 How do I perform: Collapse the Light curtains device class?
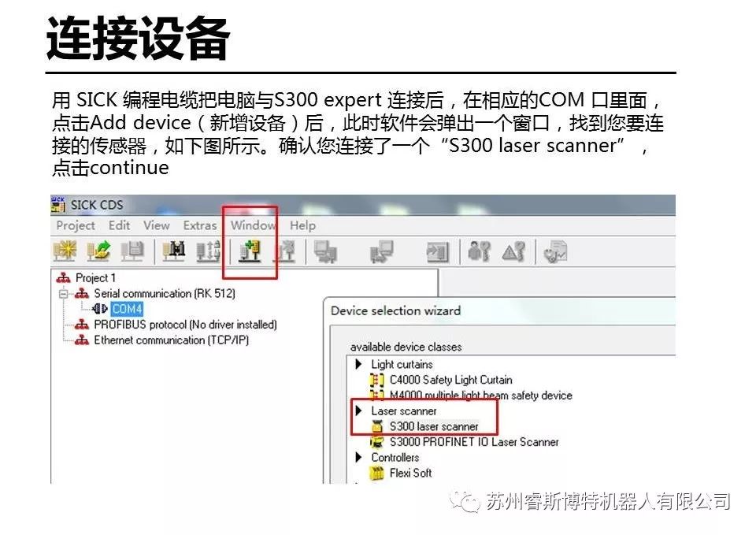point(359,364)
